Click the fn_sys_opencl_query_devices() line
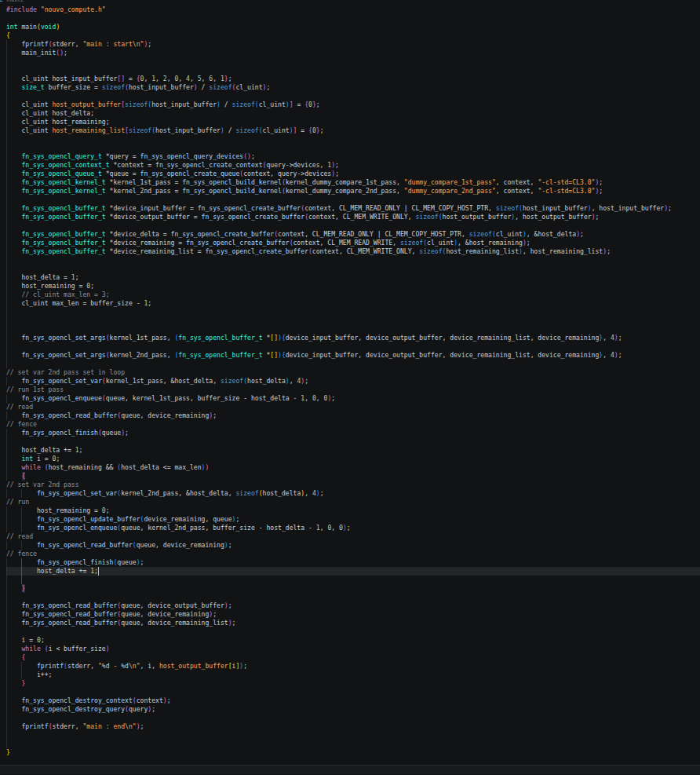Image resolution: width=700 pixels, height=775 pixels. pyautogui.click(x=138, y=156)
